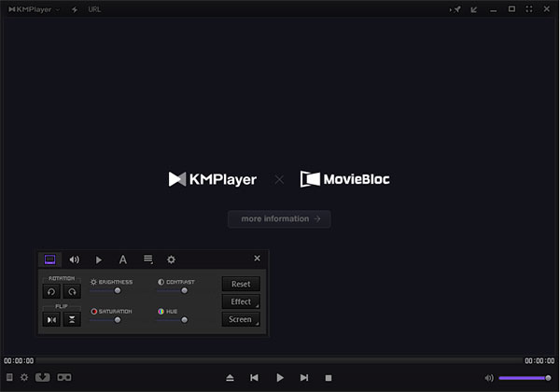Open the subtitle tab marked A
This screenshot has height=392, width=560.
pos(123,259)
